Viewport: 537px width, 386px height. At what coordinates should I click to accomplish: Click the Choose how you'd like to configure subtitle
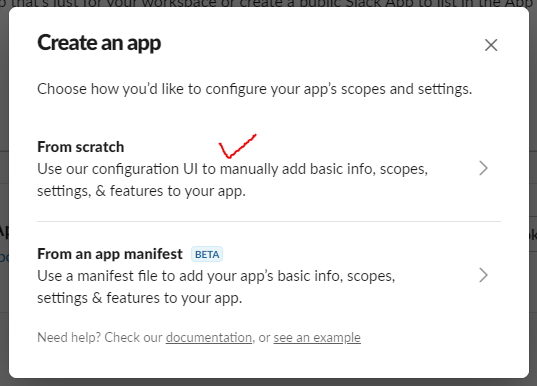coord(254,89)
